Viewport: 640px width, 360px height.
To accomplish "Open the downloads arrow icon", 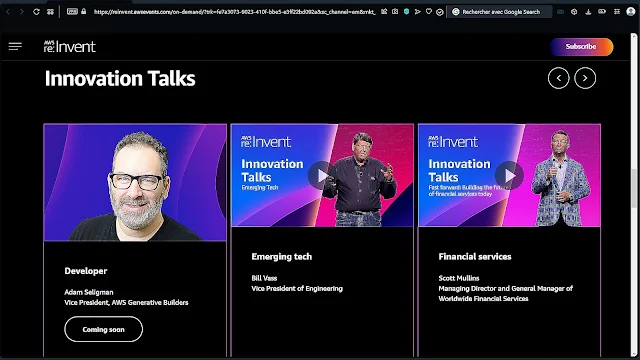I will [x=588, y=12].
